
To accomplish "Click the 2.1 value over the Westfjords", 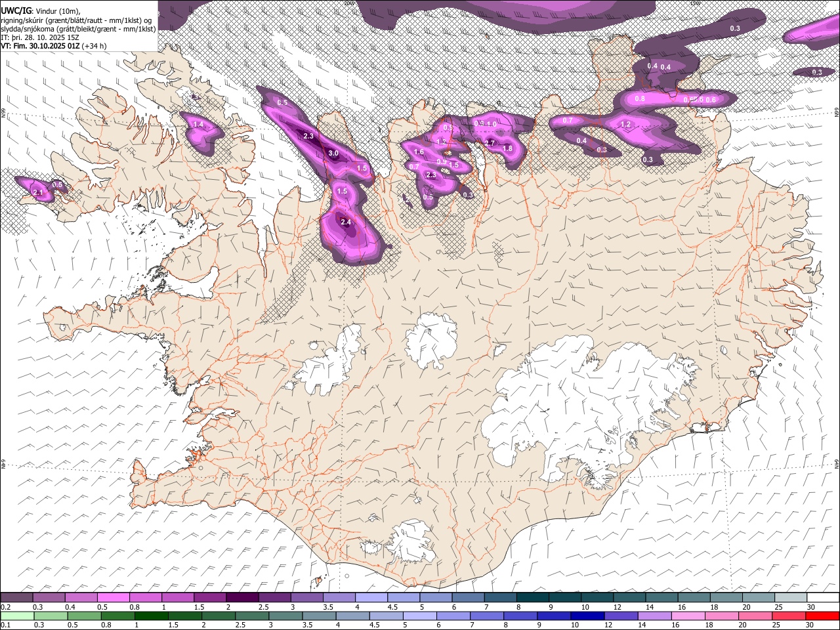I will click(x=37, y=192).
